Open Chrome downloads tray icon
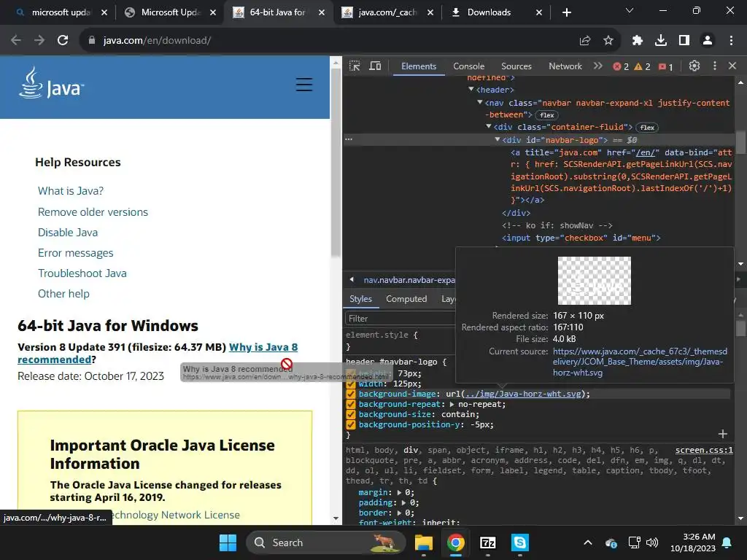 tap(661, 41)
